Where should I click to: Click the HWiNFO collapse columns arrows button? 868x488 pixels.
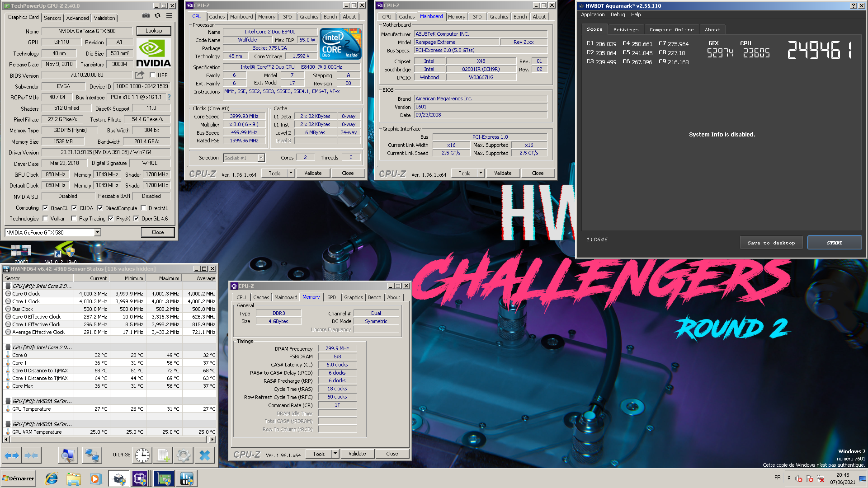coord(31,455)
